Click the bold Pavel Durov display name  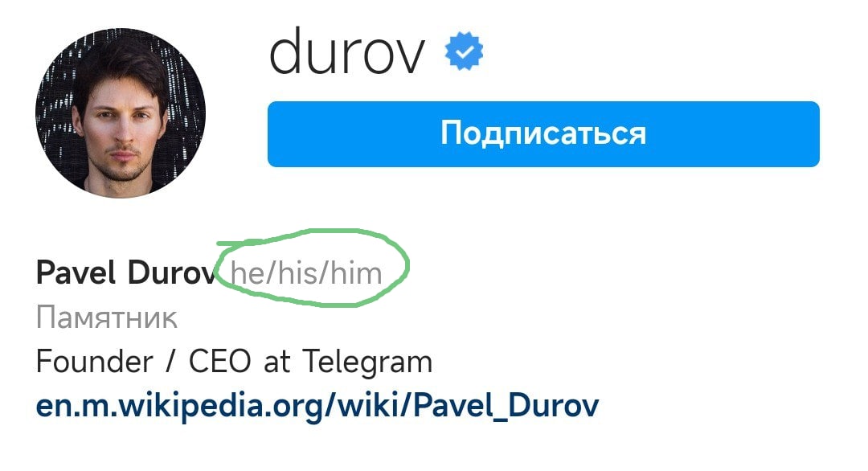[125, 272]
